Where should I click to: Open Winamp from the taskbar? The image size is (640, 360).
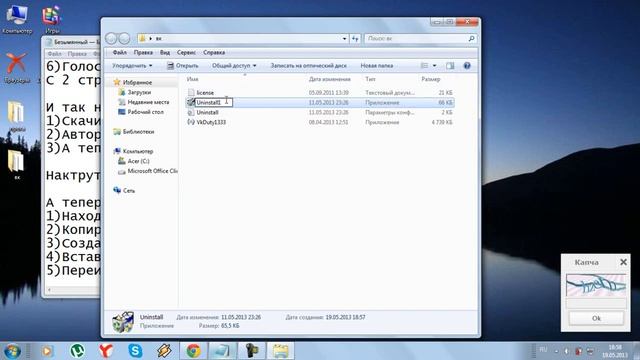click(164, 351)
